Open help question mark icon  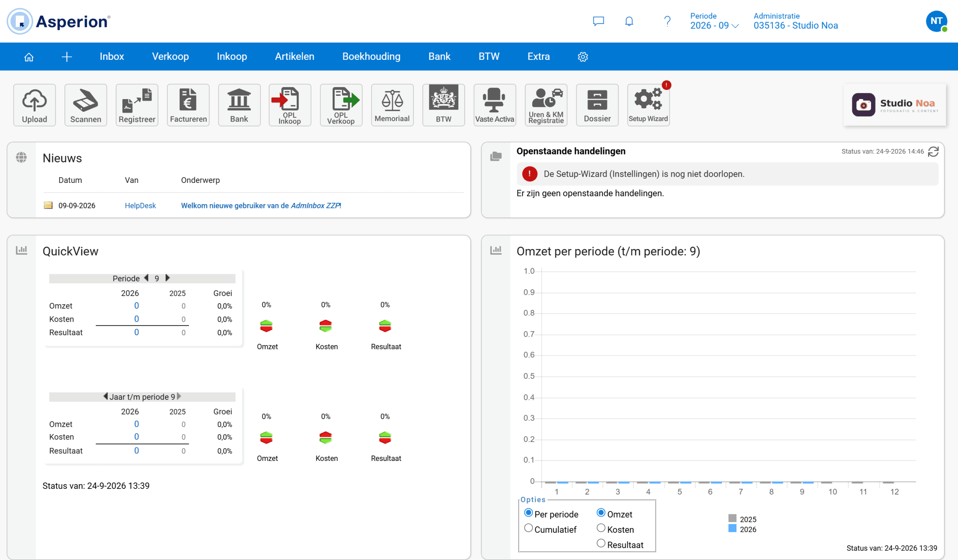point(667,21)
